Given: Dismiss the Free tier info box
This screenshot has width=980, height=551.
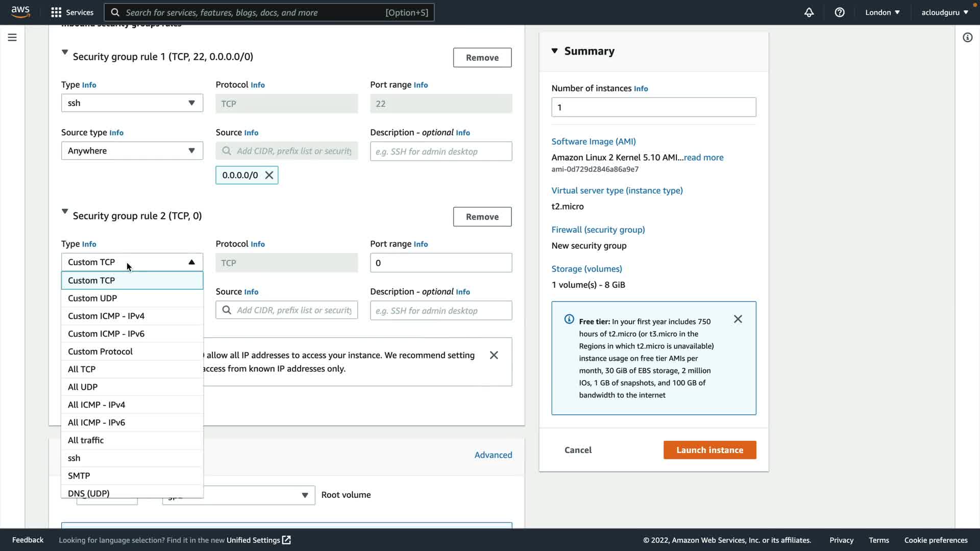Looking at the screenshot, I should coord(738,319).
